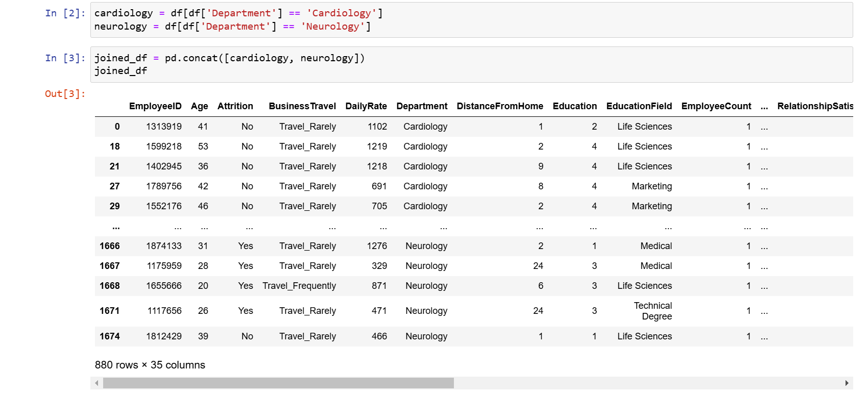Click the Technical Degree cell

click(x=653, y=311)
